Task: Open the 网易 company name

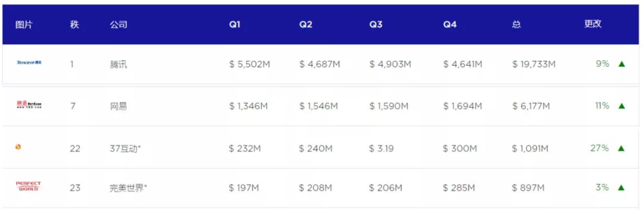Action: pyautogui.click(x=118, y=106)
